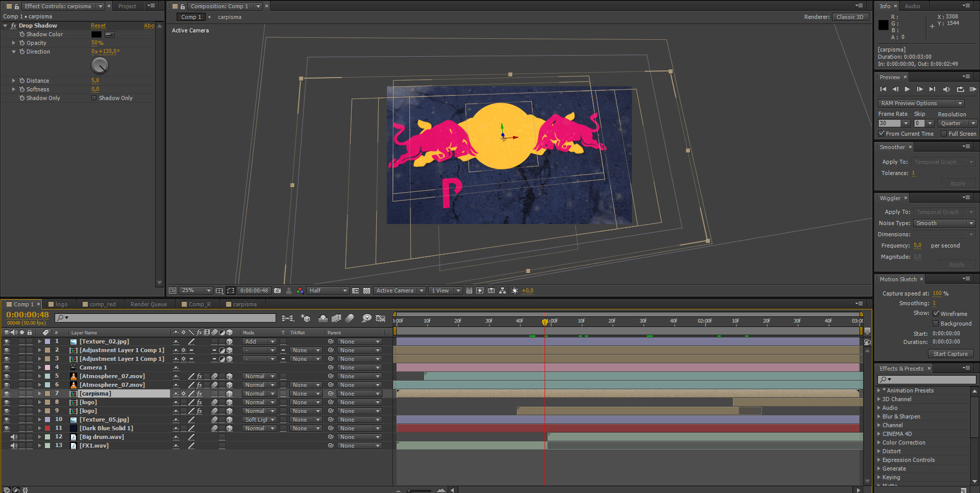Viewport: 980px width, 493px height.
Task: Uncheck From Current Time checkbox
Action: point(881,134)
